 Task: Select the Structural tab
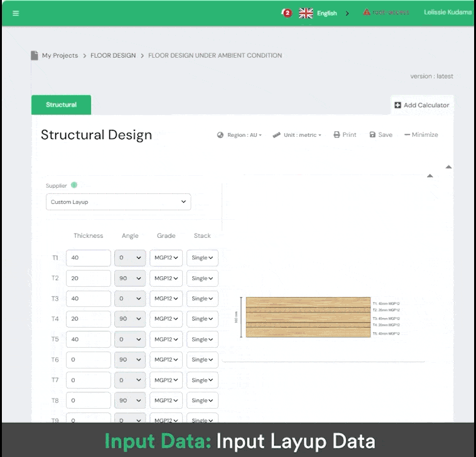tap(62, 105)
